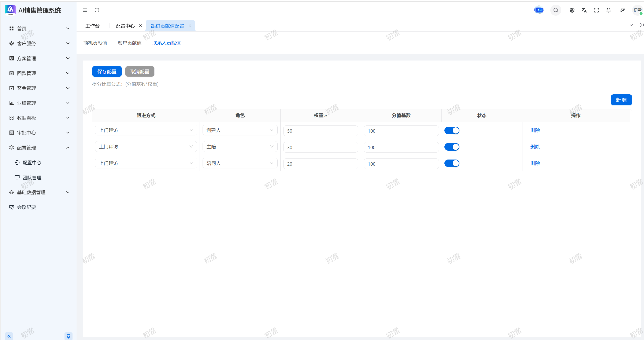Enter fullscreen mode icon

click(x=596, y=10)
